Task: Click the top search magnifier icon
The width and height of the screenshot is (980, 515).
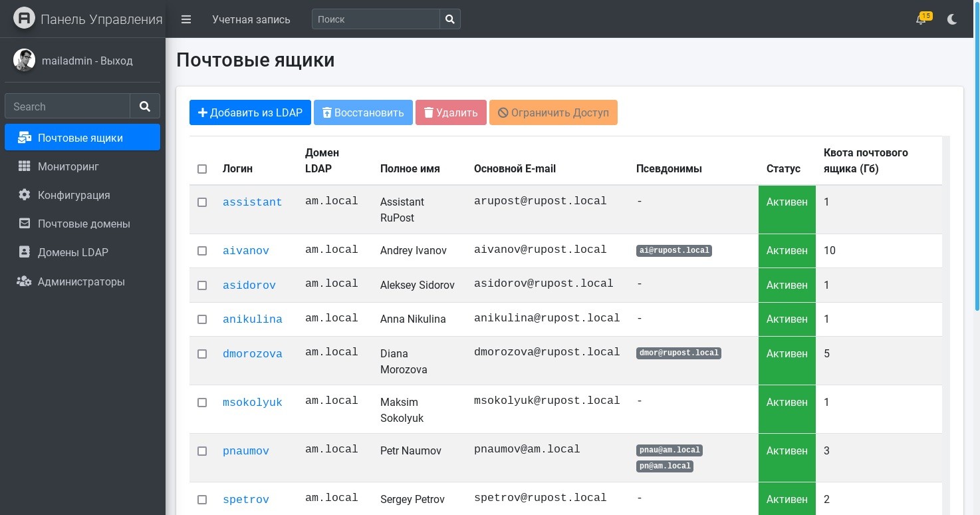Action: (x=450, y=19)
